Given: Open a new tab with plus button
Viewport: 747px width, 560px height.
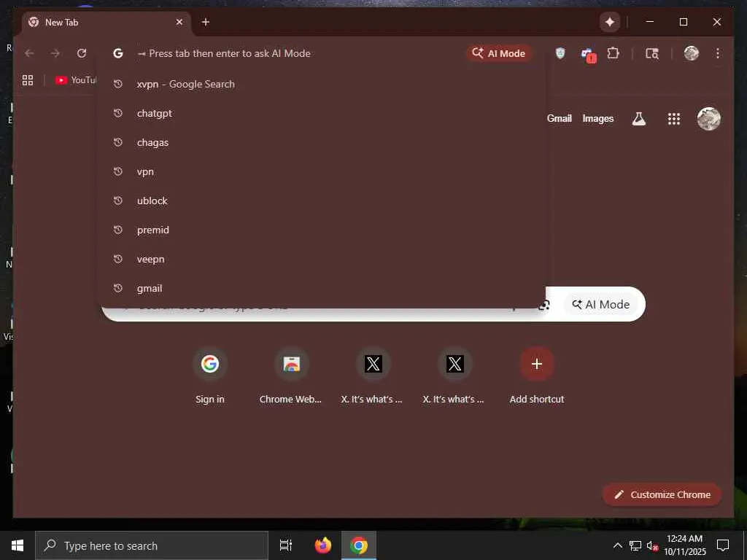Looking at the screenshot, I should [x=206, y=22].
